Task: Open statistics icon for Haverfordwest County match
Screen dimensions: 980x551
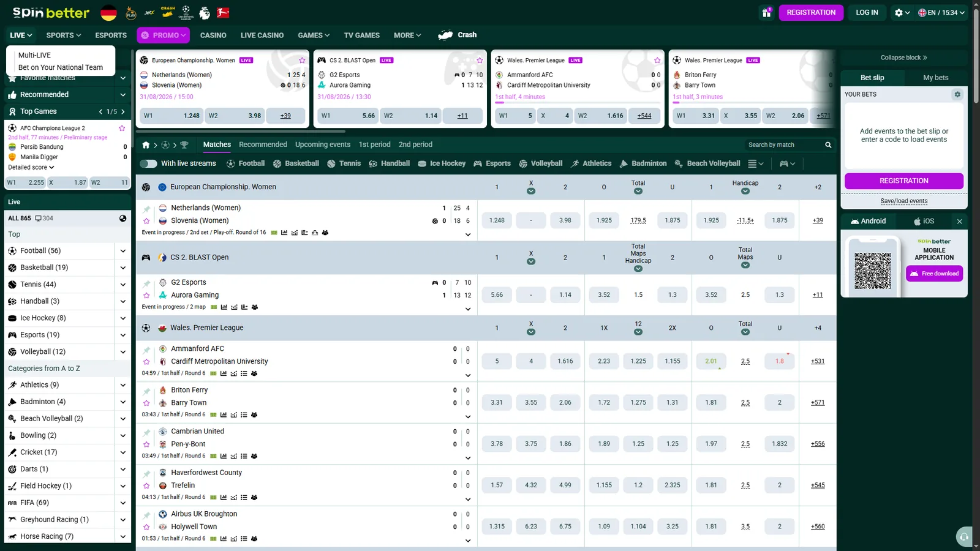Action: click(224, 497)
